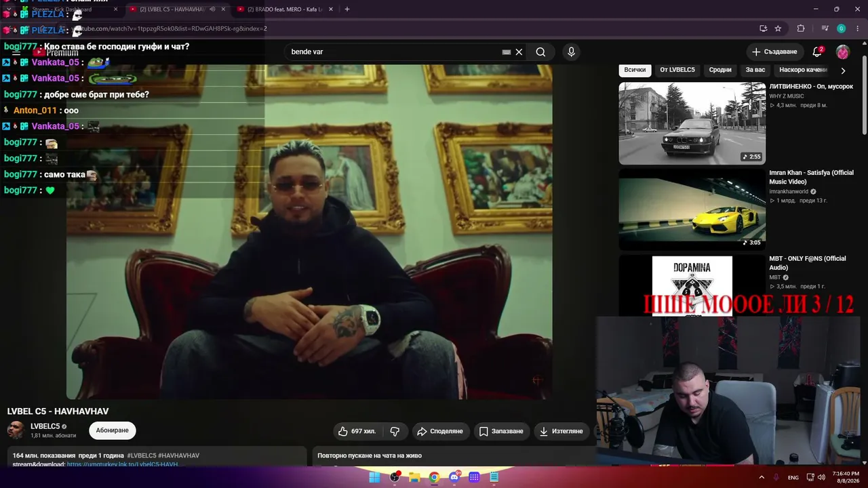868x488 pixels.
Task: Open the 'imrankhanworld' channel name
Action: pos(789,192)
